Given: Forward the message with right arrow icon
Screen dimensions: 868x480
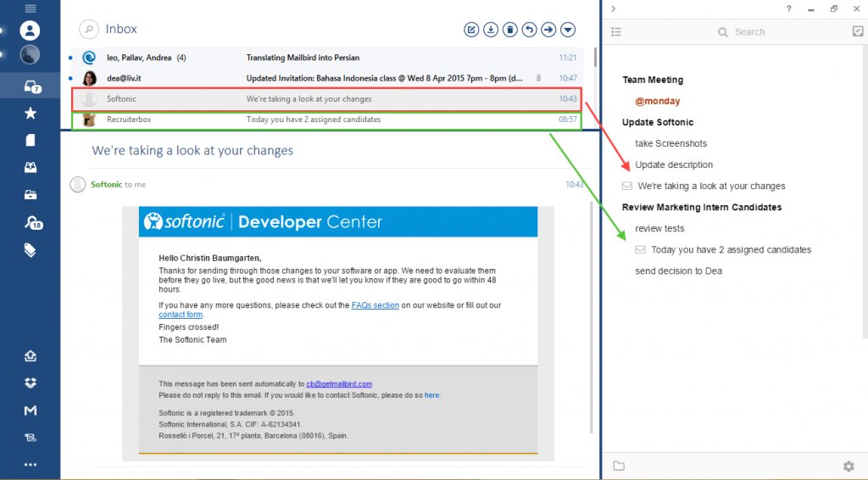Looking at the screenshot, I should (548, 30).
